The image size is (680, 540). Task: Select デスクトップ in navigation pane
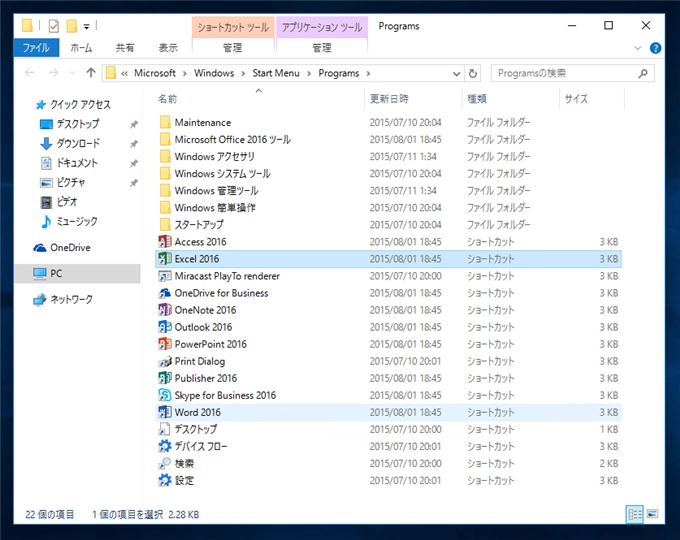[78, 124]
